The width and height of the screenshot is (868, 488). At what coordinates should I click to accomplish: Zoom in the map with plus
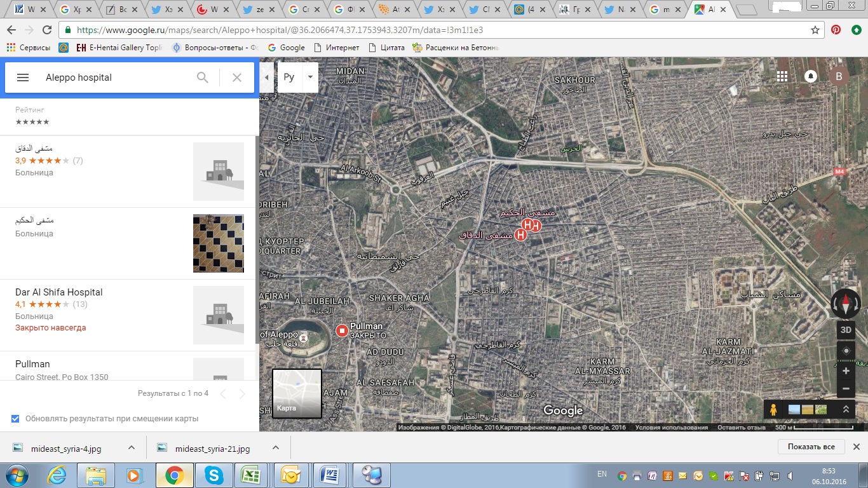click(x=846, y=371)
